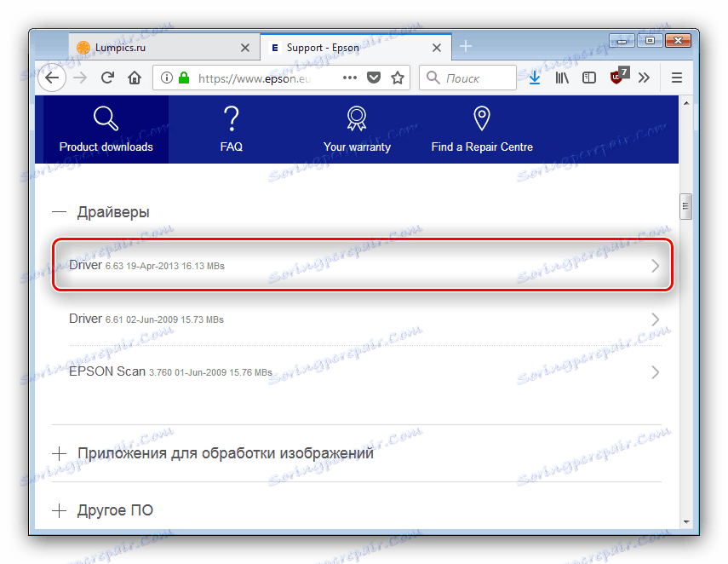Viewport: 728px width, 564px height.
Task: Switch to the Lumpics.ru tab
Action: [x=163, y=47]
